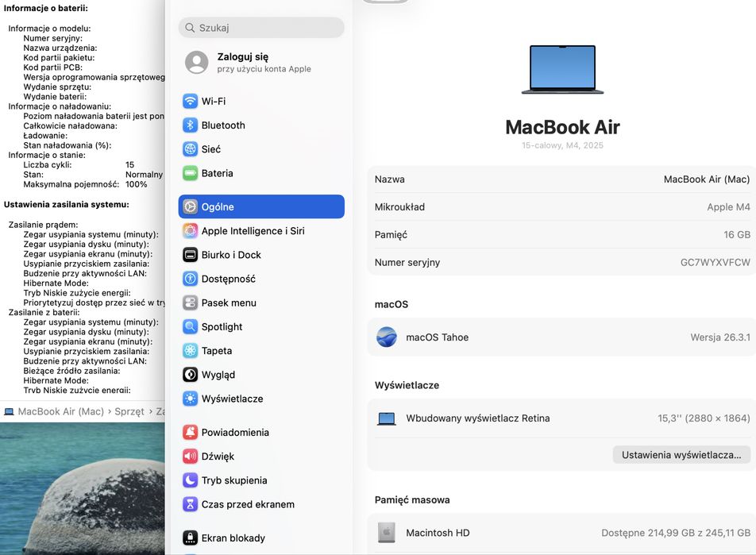Open the Dostępność accessibility icon
This screenshot has height=555, width=756.
click(x=190, y=279)
